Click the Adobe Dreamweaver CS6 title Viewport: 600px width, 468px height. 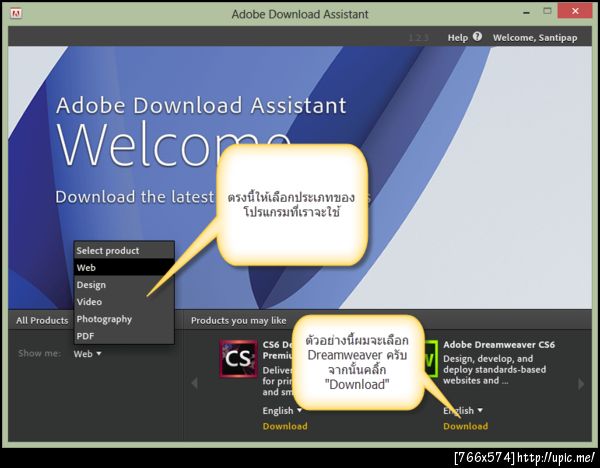[499, 344]
